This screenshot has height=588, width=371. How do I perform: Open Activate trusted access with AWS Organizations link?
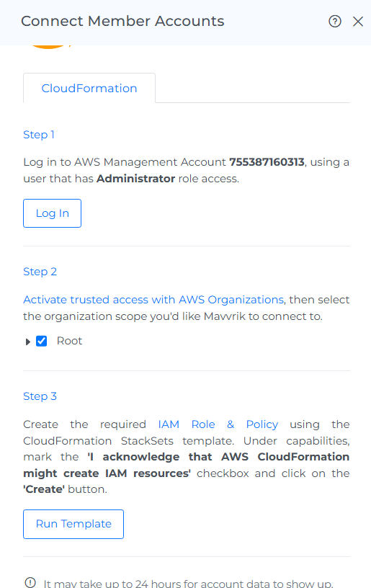(x=153, y=300)
